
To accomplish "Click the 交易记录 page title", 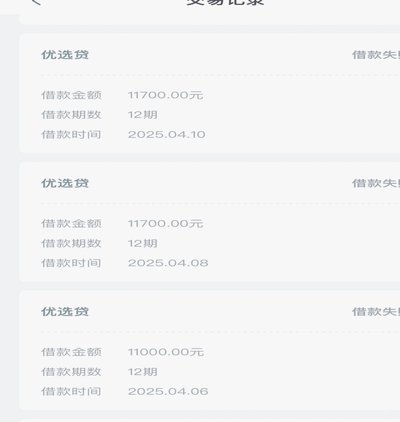I will (225, 2).
